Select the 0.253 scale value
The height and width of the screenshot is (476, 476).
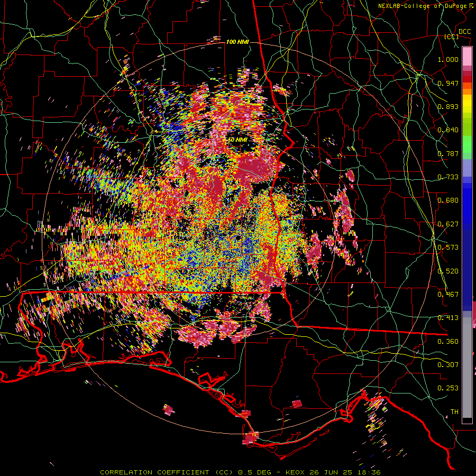click(448, 388)
